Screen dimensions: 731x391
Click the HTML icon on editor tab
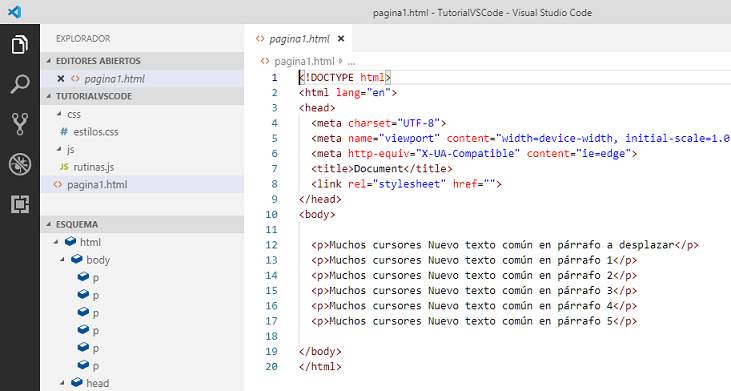click(260, 39)
